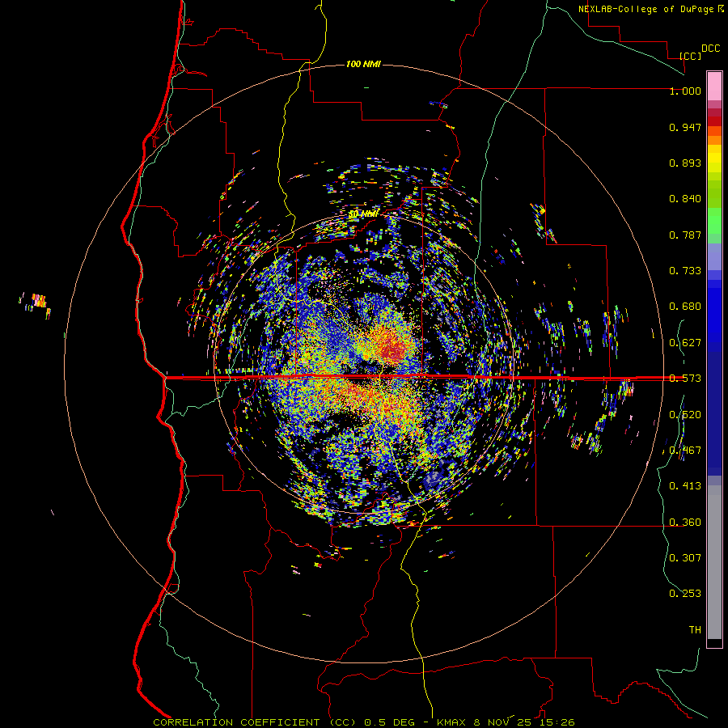Pick the yellow color band on scale
728x728 pixels.
point(714,159)
